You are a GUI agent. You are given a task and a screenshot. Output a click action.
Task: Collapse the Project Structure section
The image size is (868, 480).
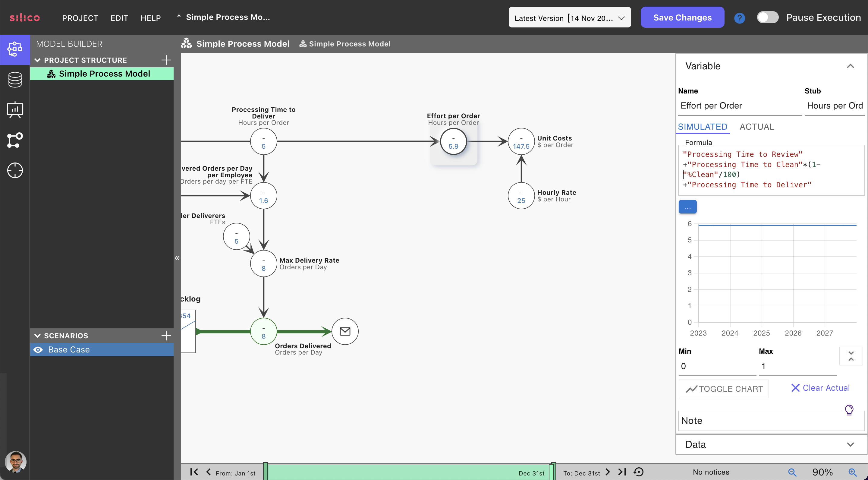tap(37, 60)
